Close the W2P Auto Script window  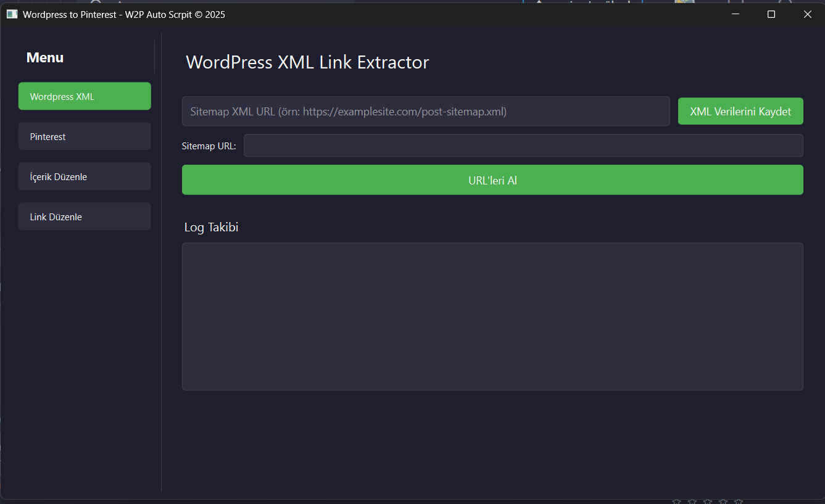[807, 14]
